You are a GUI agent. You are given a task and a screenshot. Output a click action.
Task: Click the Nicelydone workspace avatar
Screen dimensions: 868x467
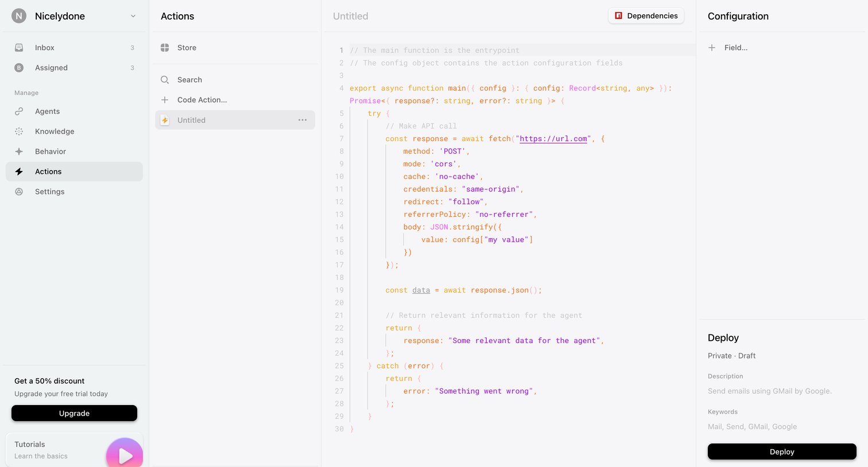[x=19, y=16]
